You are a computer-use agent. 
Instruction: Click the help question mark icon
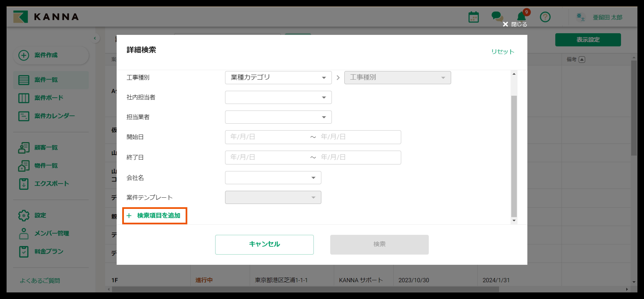(x=545, y=17)
